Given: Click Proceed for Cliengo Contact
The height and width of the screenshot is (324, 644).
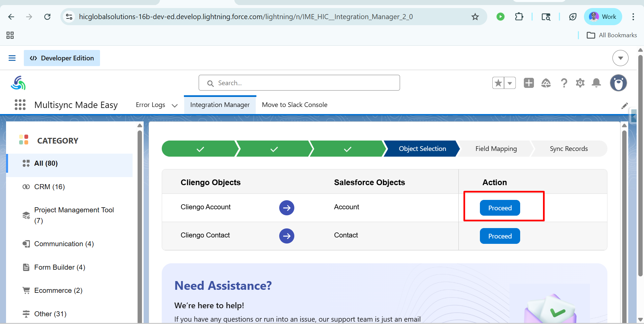Looking at the screenshot, I should [500, 236].
